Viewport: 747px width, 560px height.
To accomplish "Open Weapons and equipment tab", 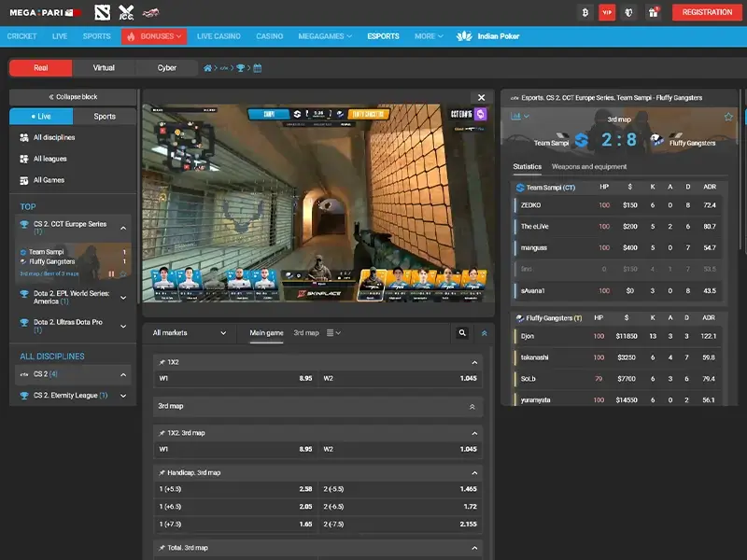I will pos(589,167).
